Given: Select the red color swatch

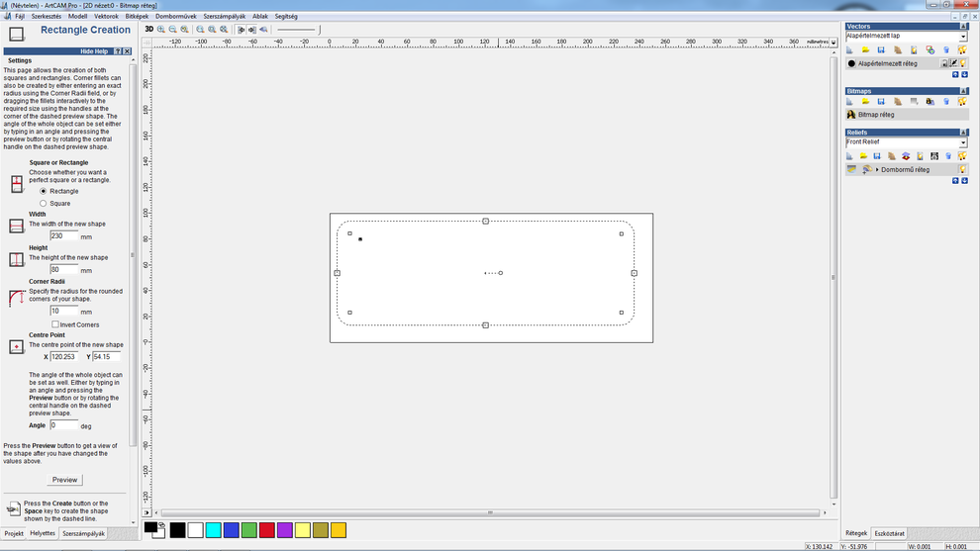Looking at the screenshot, I should [x=267, y=530].
